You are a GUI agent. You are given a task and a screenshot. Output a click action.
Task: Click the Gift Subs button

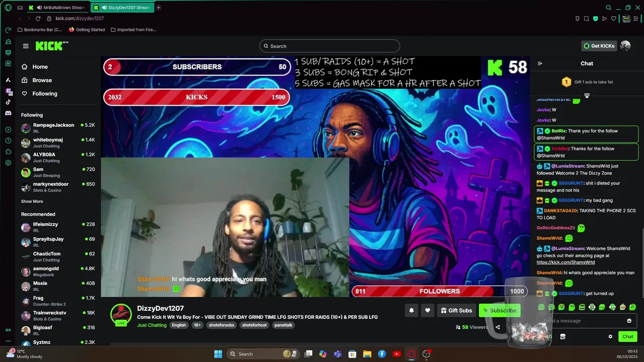[456, 310]
